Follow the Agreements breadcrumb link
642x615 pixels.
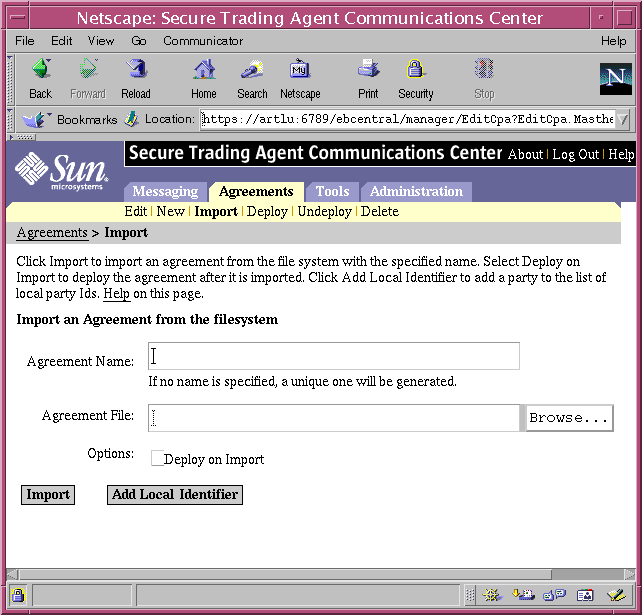(x=52, y=233)
